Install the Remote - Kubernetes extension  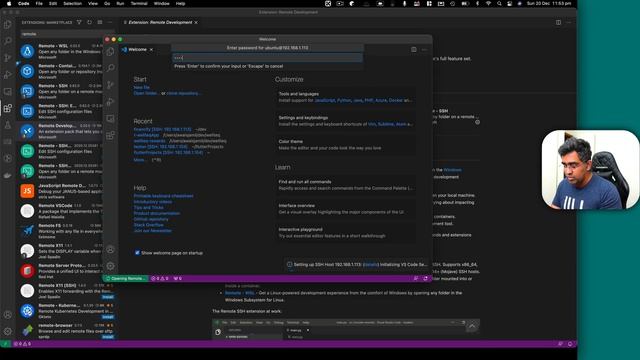108,317
